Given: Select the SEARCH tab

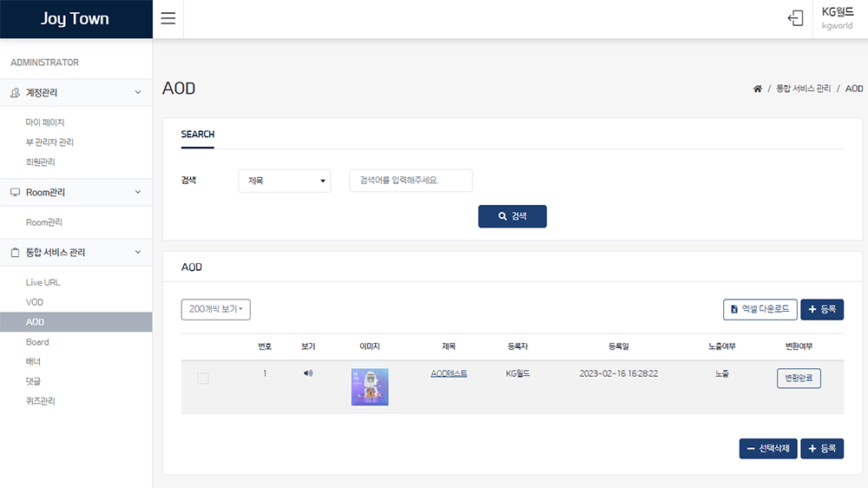Looking at the screenshot, I should [198, 135].
